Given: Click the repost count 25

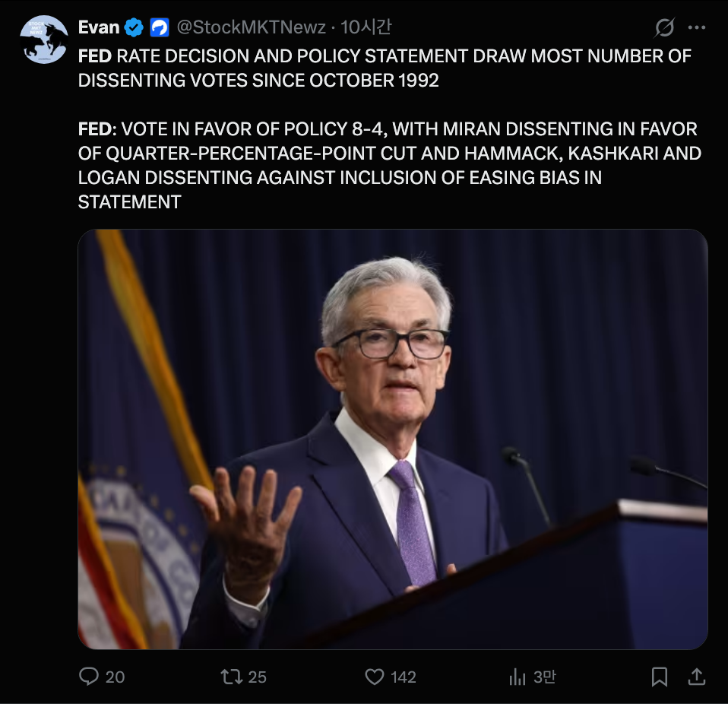Looking at the screenshot, I should coord(258,677).
